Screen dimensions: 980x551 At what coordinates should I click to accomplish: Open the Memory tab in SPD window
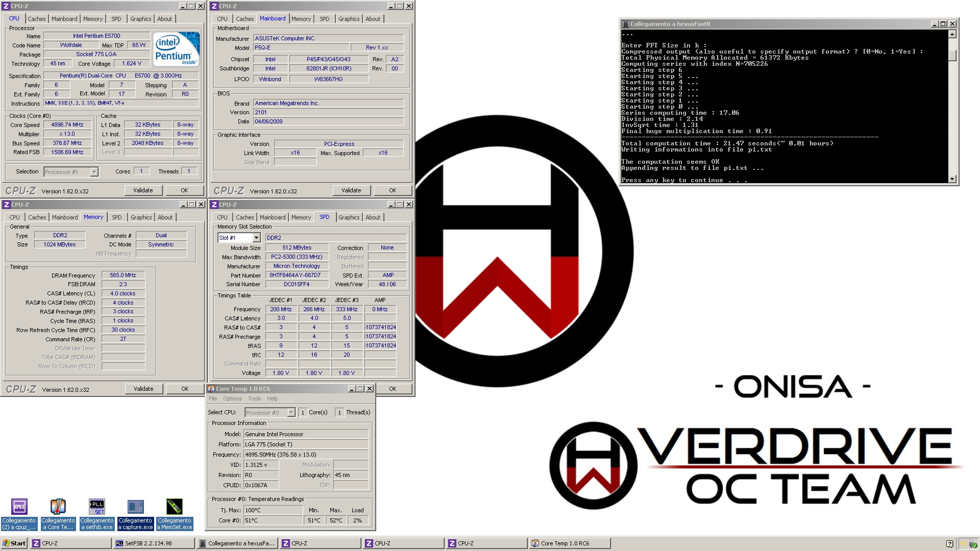tap(301, 217)
